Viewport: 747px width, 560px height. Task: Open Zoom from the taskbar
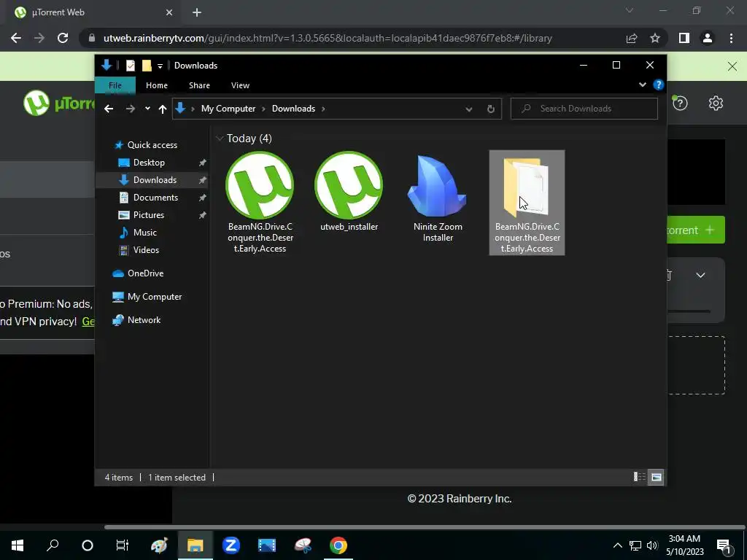[x=231, y=545]
